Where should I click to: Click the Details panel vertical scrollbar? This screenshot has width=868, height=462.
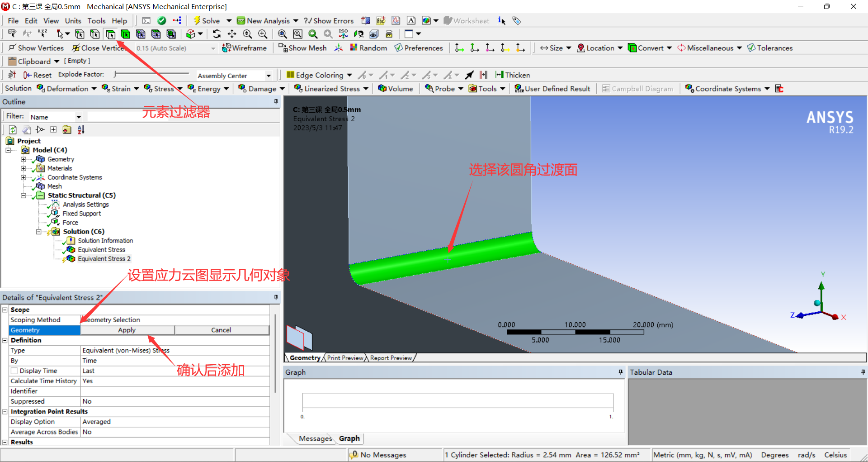[275, 353]
